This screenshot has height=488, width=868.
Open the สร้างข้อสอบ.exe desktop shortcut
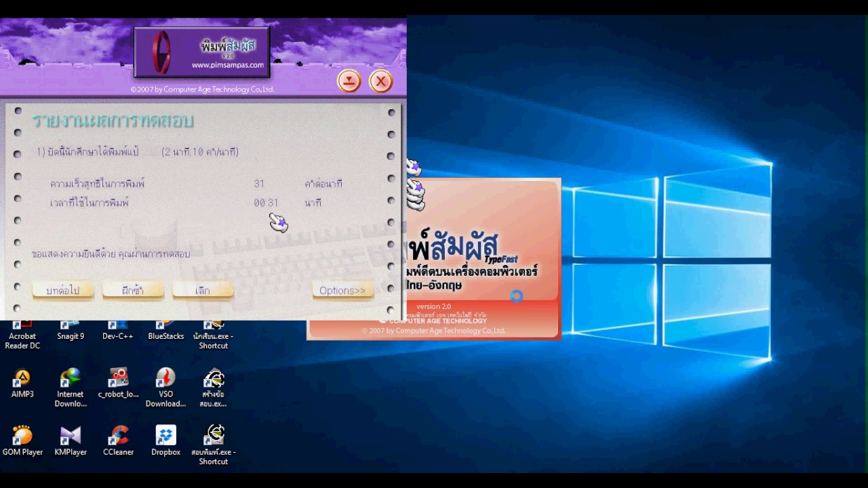tap(214, 388)
